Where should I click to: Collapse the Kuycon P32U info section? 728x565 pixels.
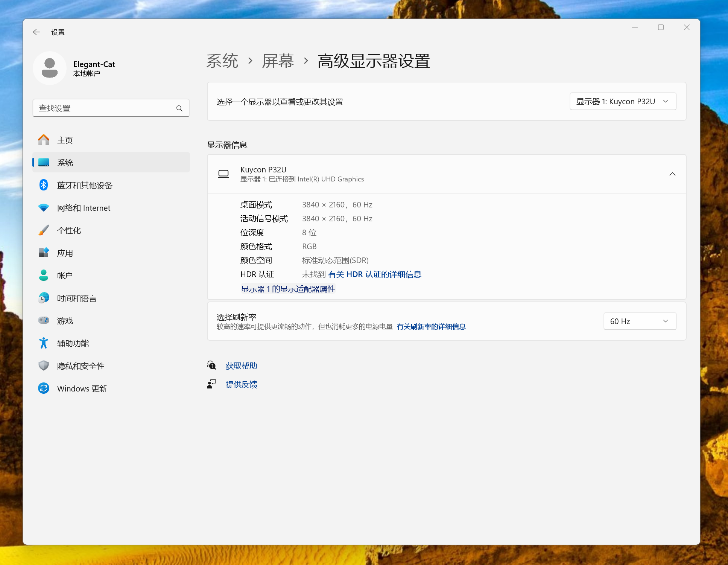click(672, 174)
